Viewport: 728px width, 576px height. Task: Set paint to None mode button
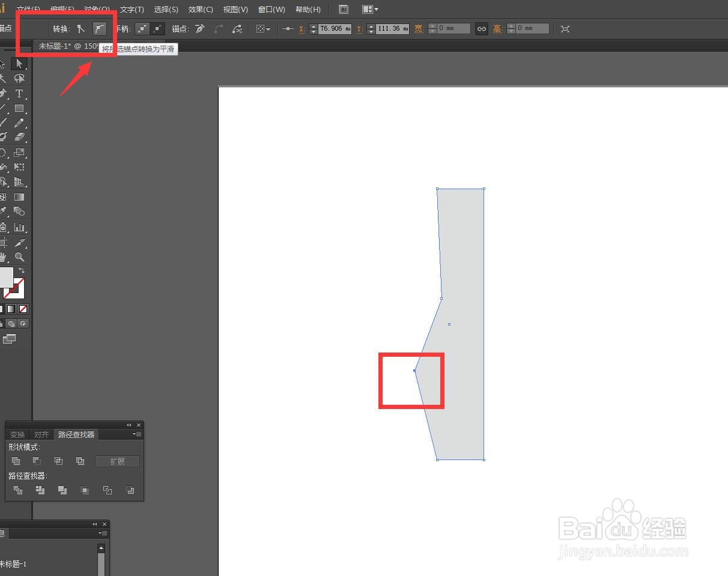[x=23, y=309]
